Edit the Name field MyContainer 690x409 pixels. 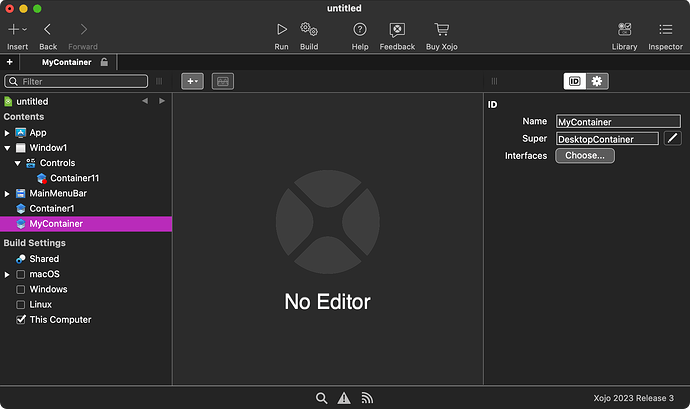[x=618, y=122]
